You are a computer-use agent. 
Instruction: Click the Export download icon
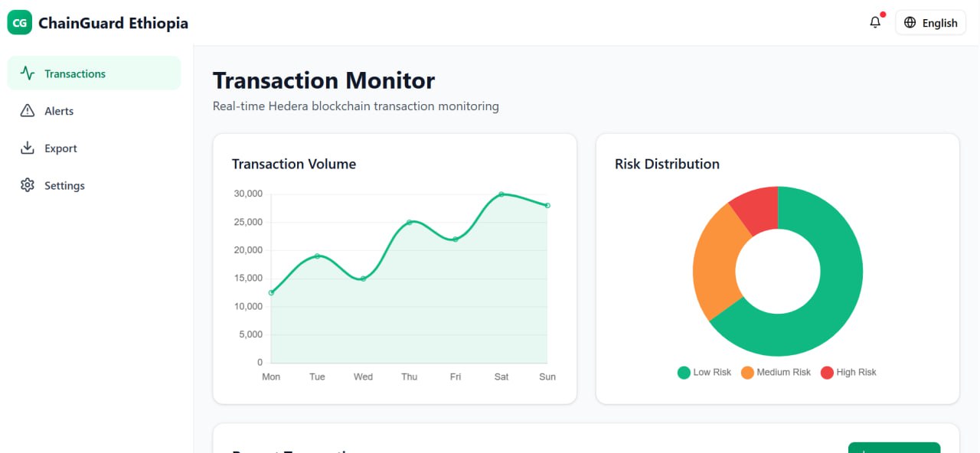click(x=28, y=148)
